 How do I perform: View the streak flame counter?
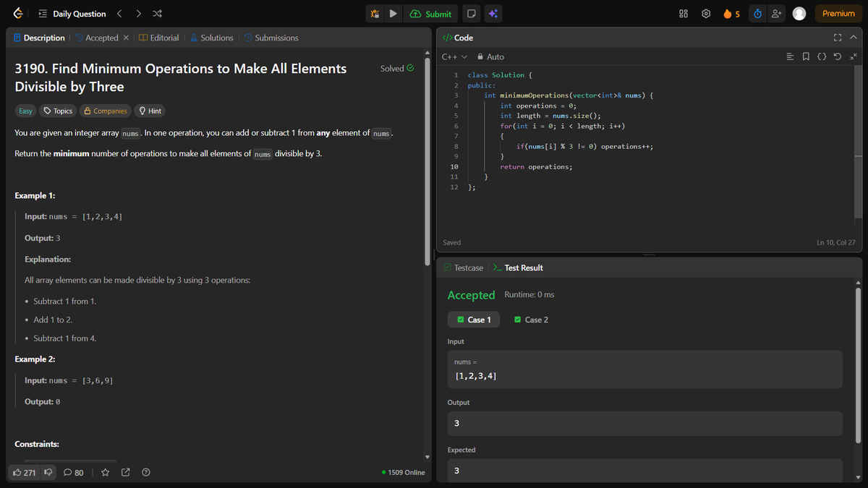point(731,14)
